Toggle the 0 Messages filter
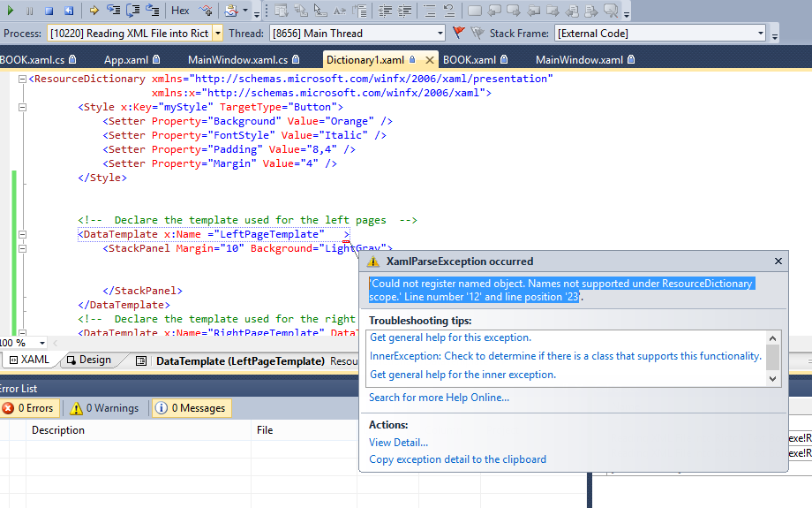This screenshot has width=812, height=508. pyautogui.click(x=191, y=408)
